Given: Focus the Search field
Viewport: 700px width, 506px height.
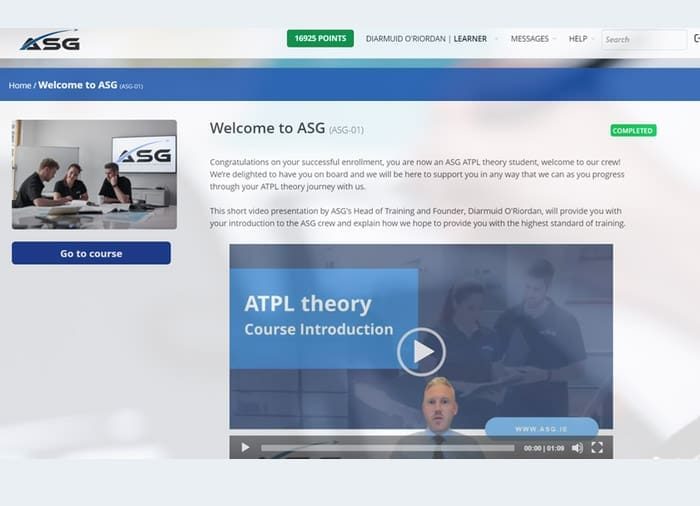Looking at the screenshot, I should (x=644, y=39).
